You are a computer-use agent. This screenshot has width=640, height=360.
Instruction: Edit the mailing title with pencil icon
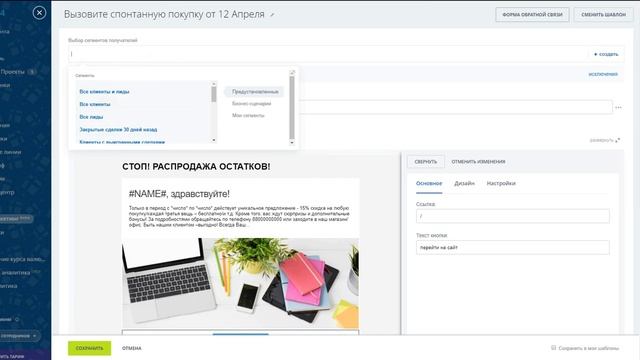pos(272,15)
